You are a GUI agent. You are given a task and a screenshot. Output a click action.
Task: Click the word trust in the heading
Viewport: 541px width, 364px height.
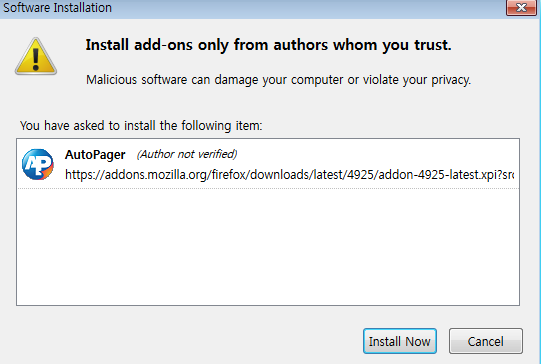coord(433,45)
